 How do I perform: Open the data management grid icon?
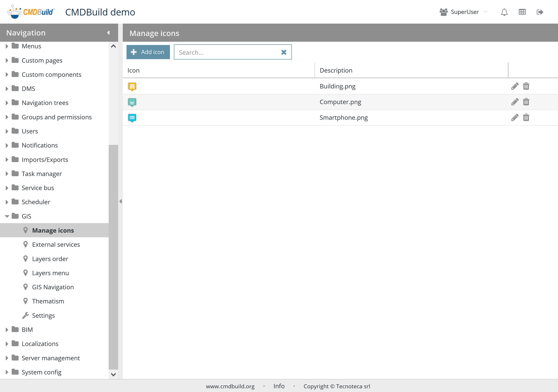pos(522,12)
